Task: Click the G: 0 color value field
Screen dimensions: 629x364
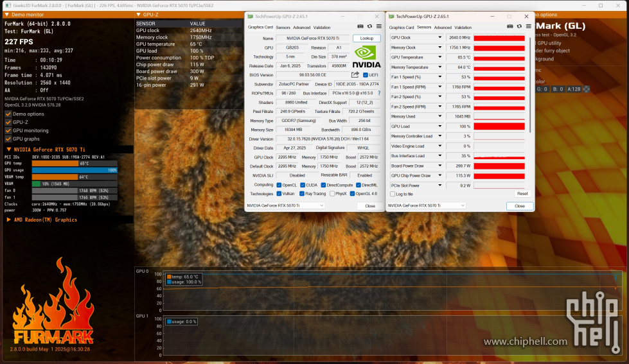Action: coord(542,89)
